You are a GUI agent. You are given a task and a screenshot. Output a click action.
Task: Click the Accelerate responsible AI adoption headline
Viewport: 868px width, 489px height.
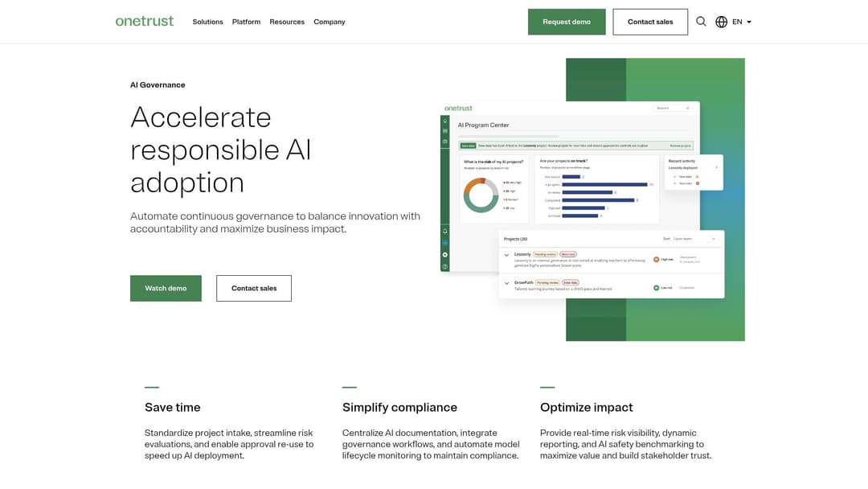pyautogui.click(x=221, y=150)
